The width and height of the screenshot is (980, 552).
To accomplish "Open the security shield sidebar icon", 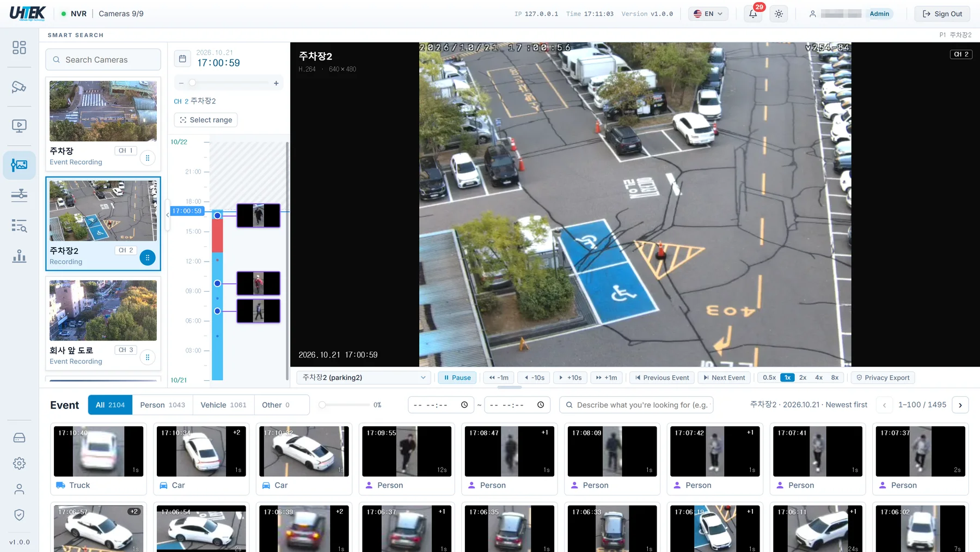I will pyautogui.click(x=19, y=515).
